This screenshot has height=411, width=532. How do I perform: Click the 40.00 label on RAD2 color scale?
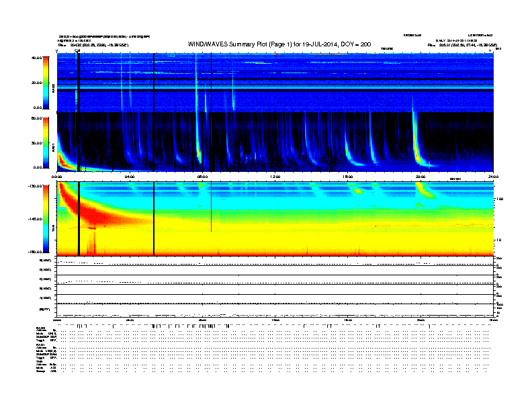pos(36,58)
